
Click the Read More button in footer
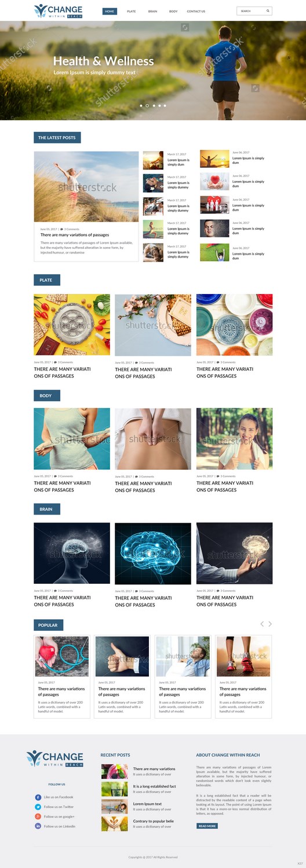coord(207,826)
